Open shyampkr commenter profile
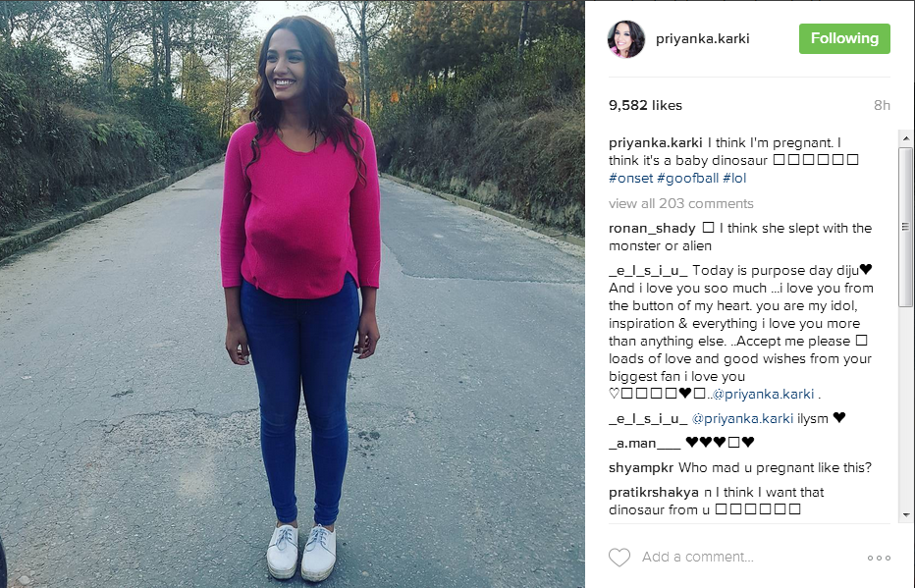This screenshot has width=915, height=588. [x=641, y=468]
